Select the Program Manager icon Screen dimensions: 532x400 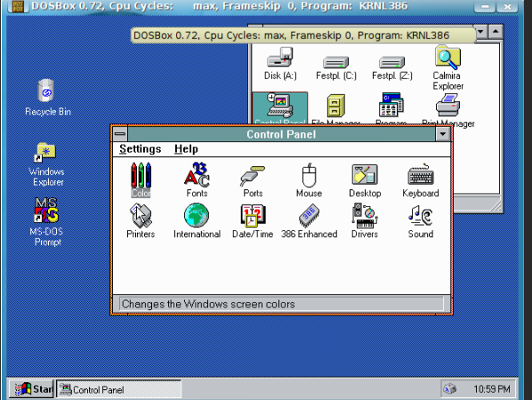391,108
